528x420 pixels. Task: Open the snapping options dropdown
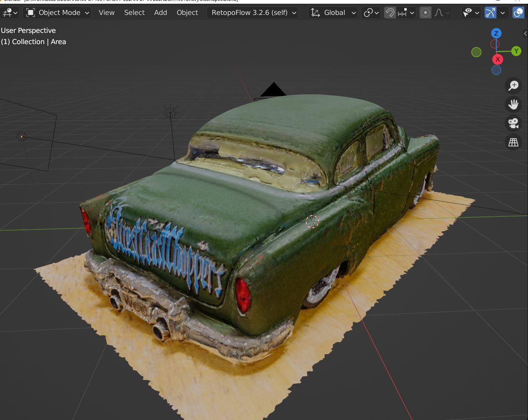coord(406,12)
